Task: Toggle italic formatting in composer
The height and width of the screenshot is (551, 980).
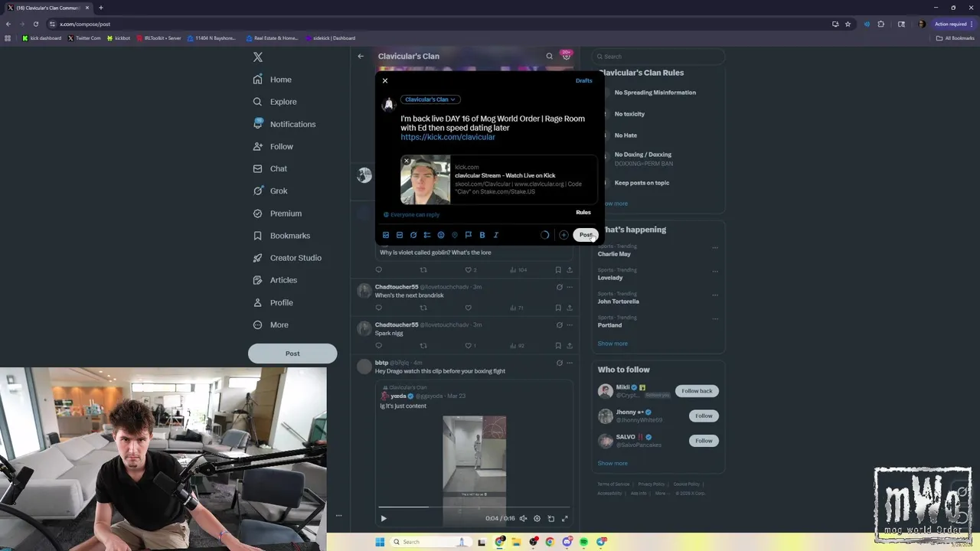Action: (496, 235)
